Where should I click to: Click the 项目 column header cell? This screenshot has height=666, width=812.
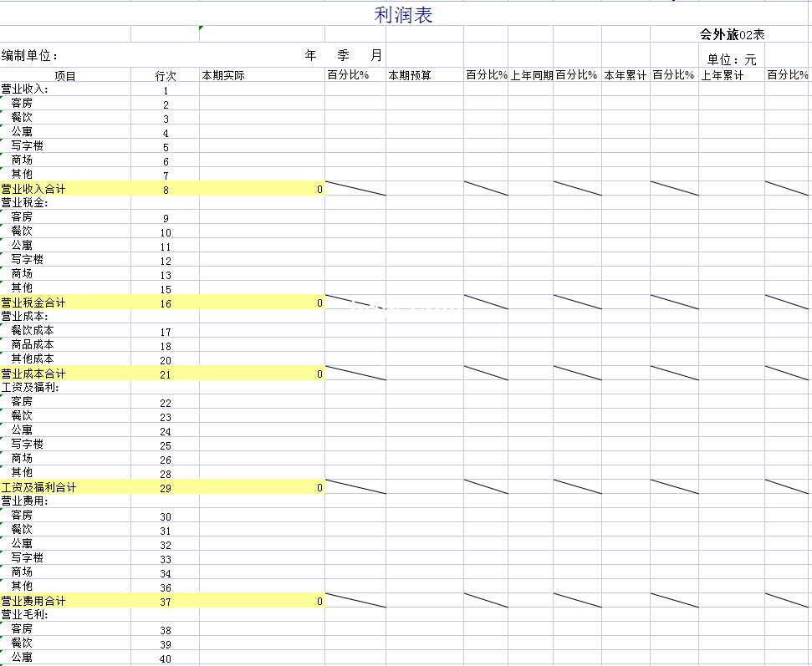pos(65,76)
